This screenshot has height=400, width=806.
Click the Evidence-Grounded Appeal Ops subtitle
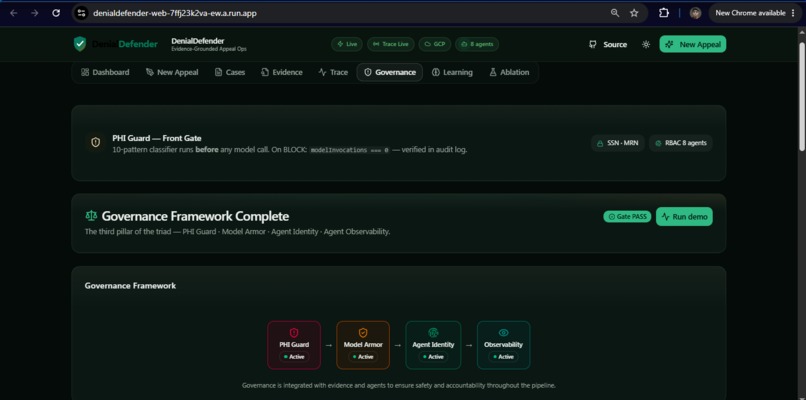209,49
